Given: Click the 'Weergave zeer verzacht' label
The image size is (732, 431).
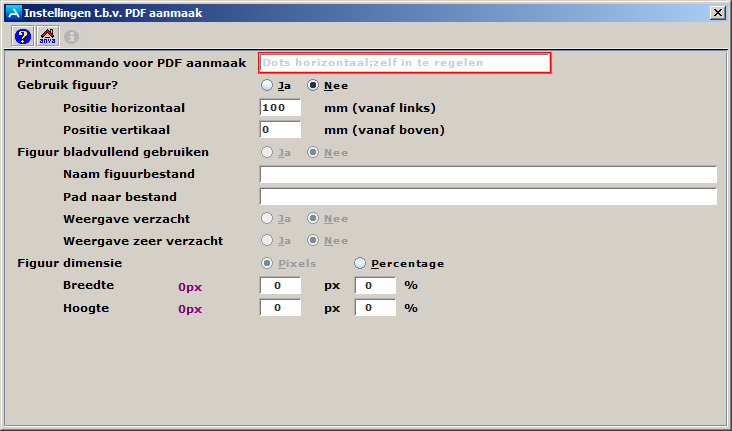Looking at the screenshot, I should point(143,241).
